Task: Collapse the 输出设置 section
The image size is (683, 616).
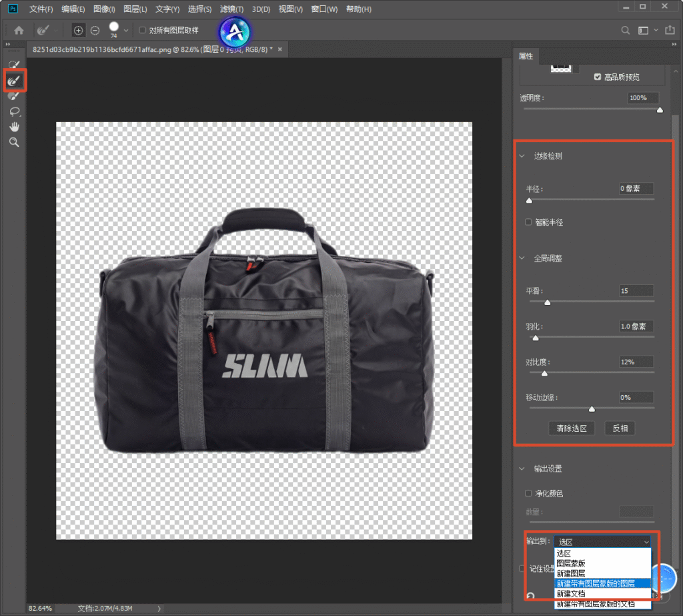Action: point(522,469)
